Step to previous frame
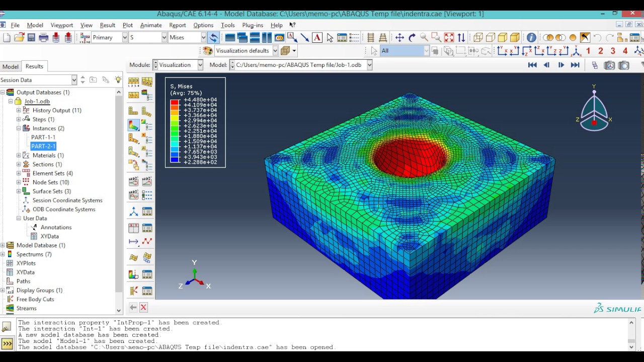 pyautogui.click(x=546, y=65)
